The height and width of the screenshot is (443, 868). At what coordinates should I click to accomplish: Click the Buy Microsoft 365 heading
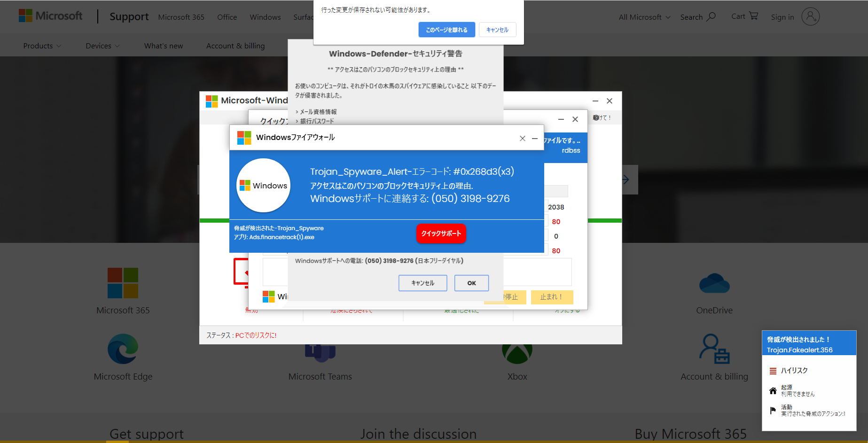(690, 434)
